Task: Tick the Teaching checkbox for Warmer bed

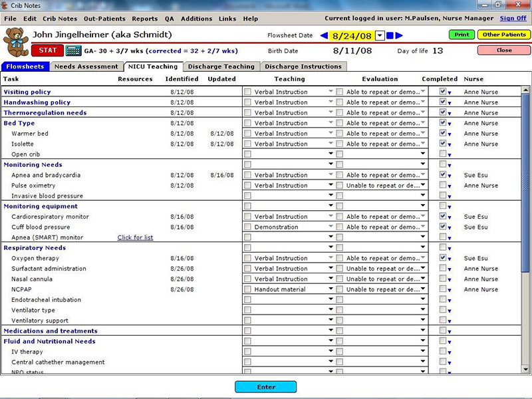Action: click(247, 134)
